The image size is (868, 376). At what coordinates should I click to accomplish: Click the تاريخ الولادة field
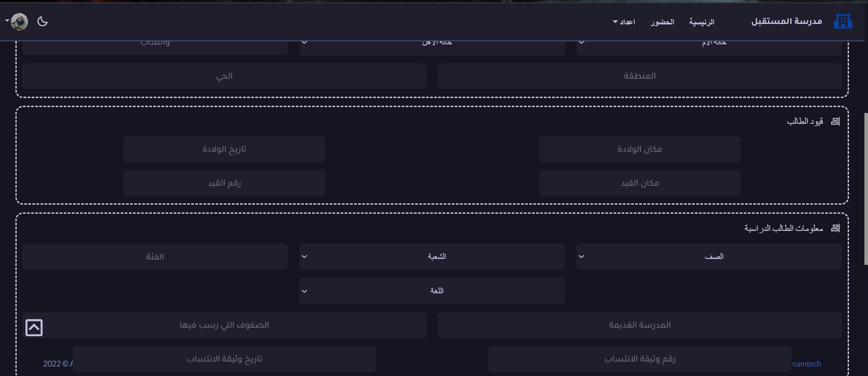224,149
